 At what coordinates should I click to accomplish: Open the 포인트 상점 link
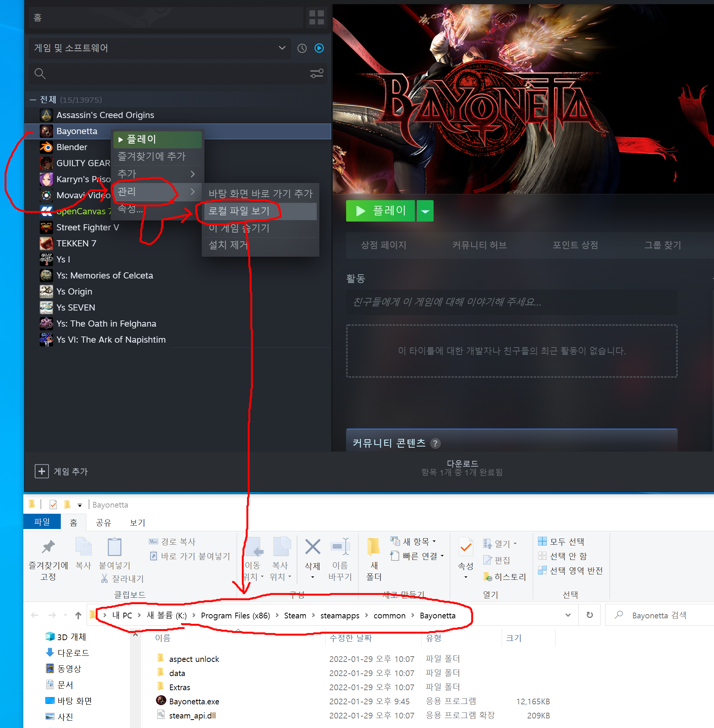(575, 245)
